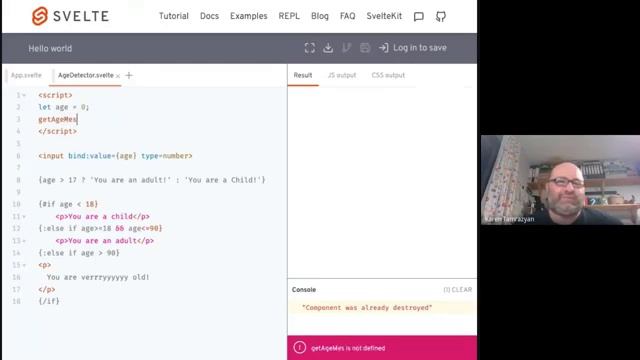Click the fork icon
Image resolution: width=640 pixels, height=360 pixels.
point(346,48)
